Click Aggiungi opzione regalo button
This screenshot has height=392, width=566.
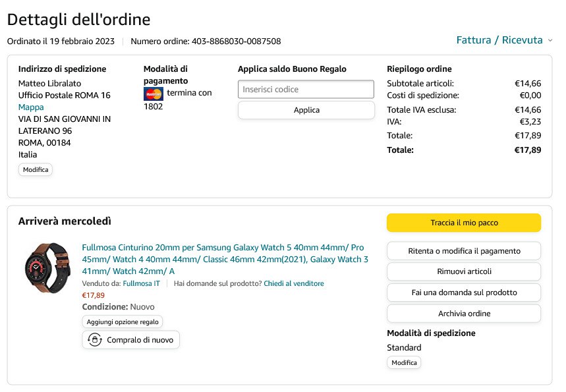(x=123, y=322)
